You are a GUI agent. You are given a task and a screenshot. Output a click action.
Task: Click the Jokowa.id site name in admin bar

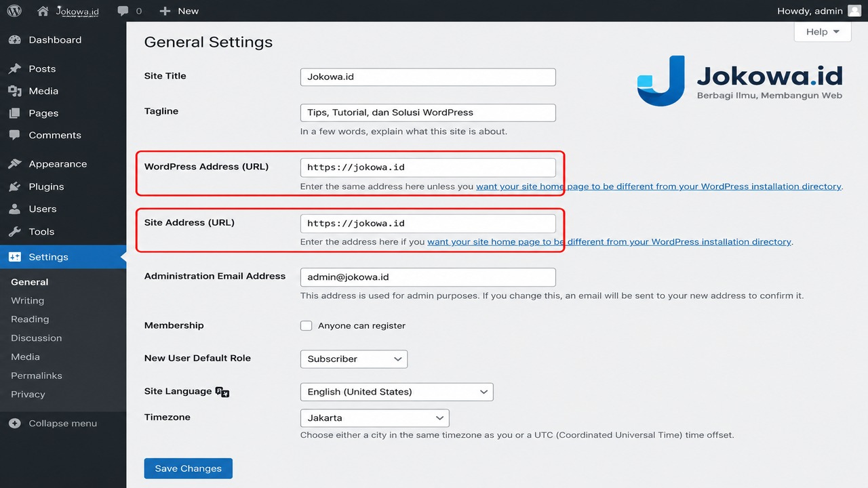tap(77, 11)
